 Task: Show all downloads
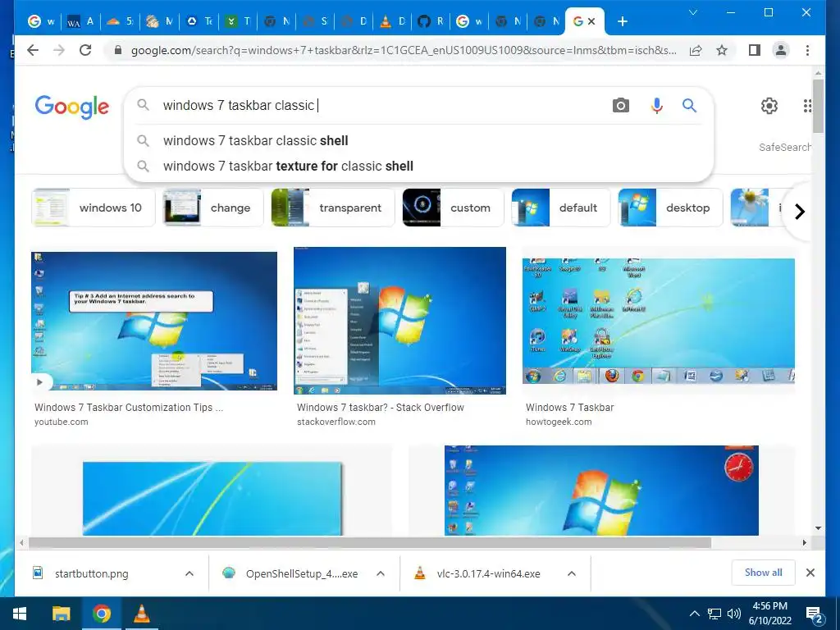pos(764,573)
